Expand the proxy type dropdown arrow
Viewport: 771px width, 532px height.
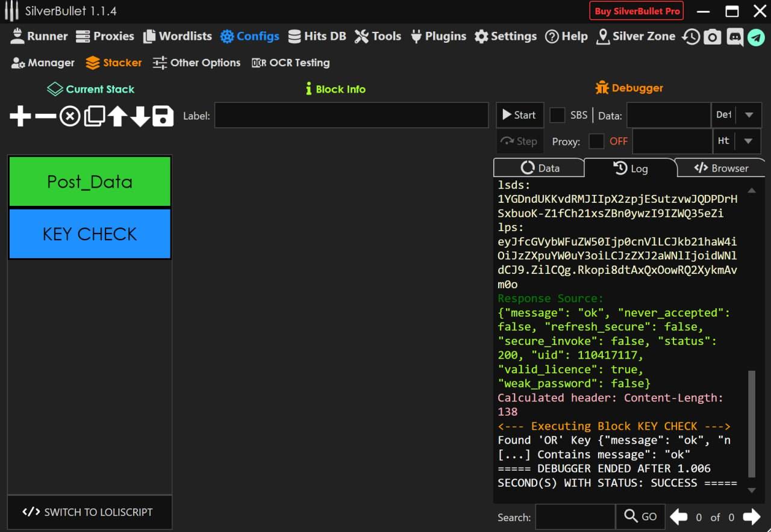pos(749,141)
